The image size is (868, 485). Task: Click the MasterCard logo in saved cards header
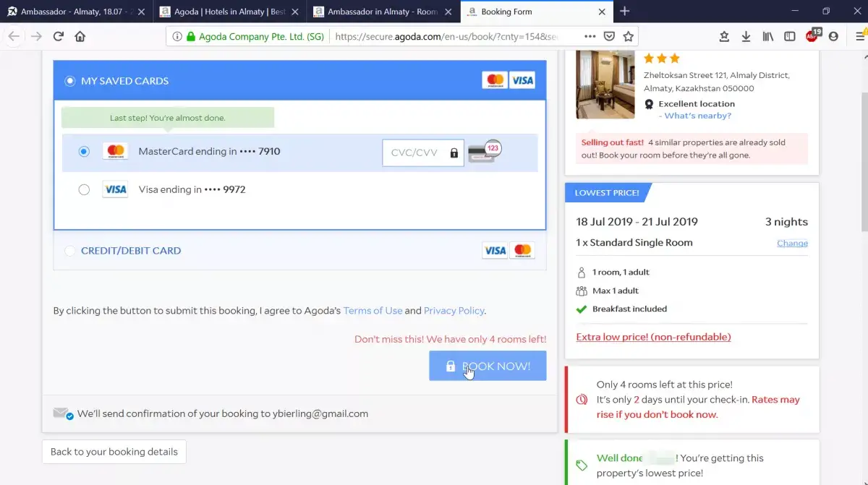[495, 80]
